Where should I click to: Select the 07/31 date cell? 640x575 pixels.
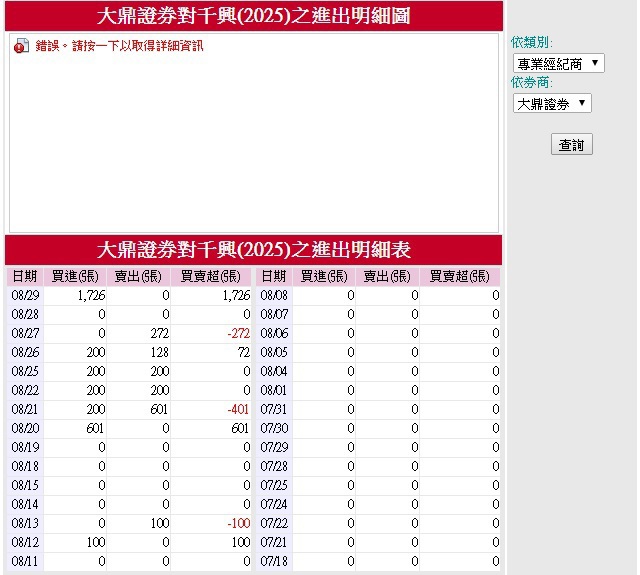(274, 409)
